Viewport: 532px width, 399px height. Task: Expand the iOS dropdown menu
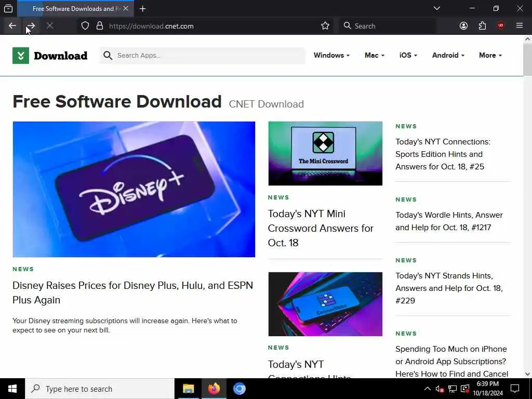point(408,55)
